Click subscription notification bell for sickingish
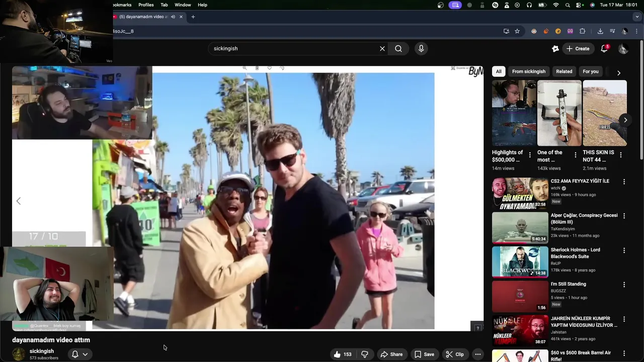Viewport: 644px width, 362px height. pyautogui.click(x=79, y=354)
